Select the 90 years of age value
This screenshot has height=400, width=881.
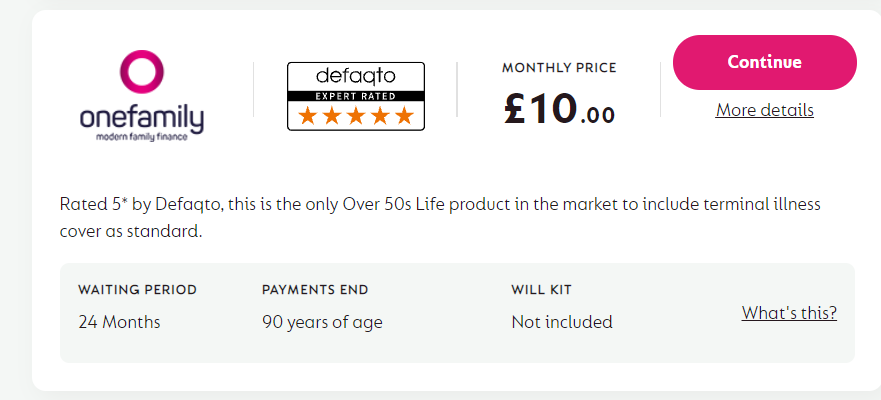(x=322, y=322)
